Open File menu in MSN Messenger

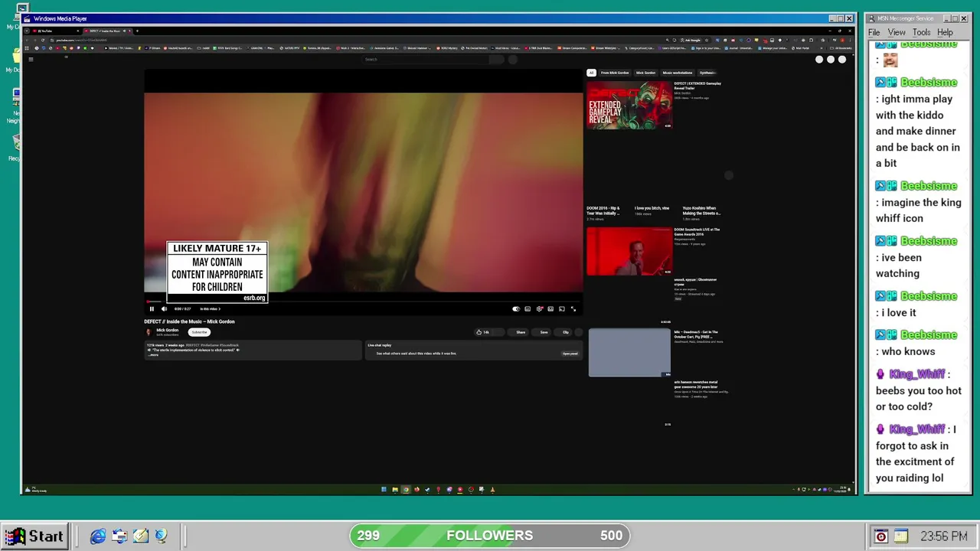874,32
